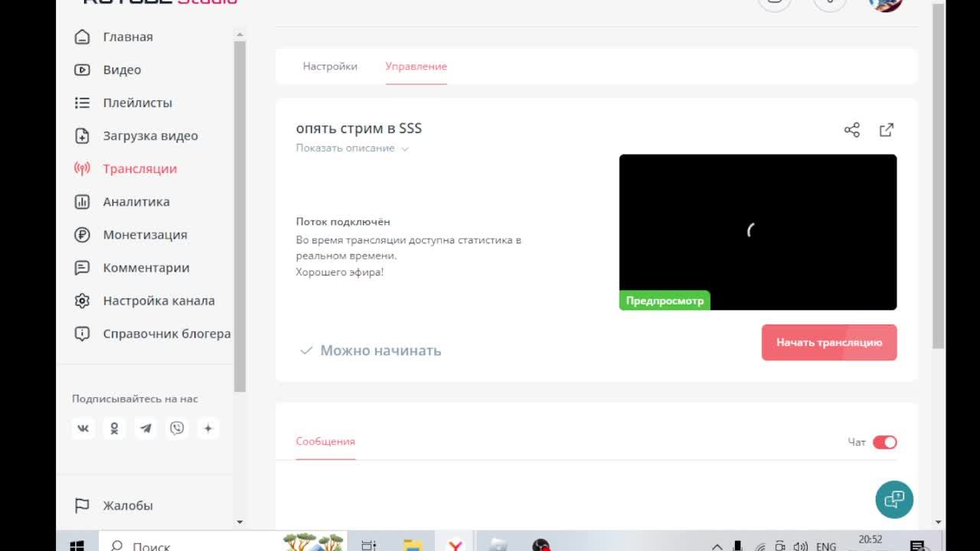Open Трансляции section link
This screenshot has height=551, width=980.
[x=140, y=169]
